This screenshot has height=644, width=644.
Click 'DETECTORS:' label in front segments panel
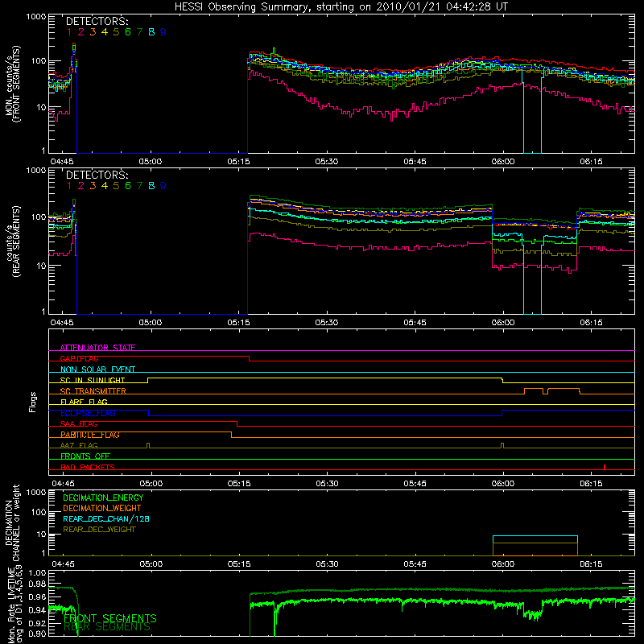pos(97,21)
